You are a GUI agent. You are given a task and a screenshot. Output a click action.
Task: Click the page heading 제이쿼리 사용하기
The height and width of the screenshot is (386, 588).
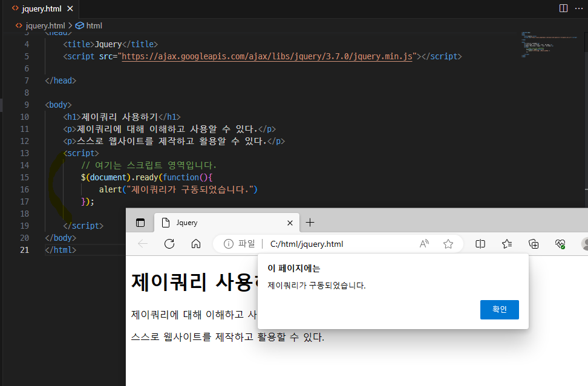pyautogui.click(x=194, y=282)
